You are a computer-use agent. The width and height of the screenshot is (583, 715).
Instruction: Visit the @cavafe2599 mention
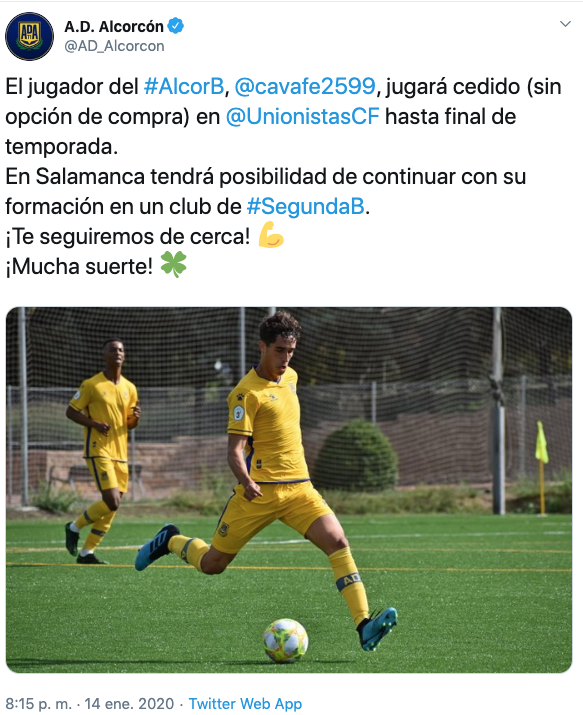click(305, 87)
